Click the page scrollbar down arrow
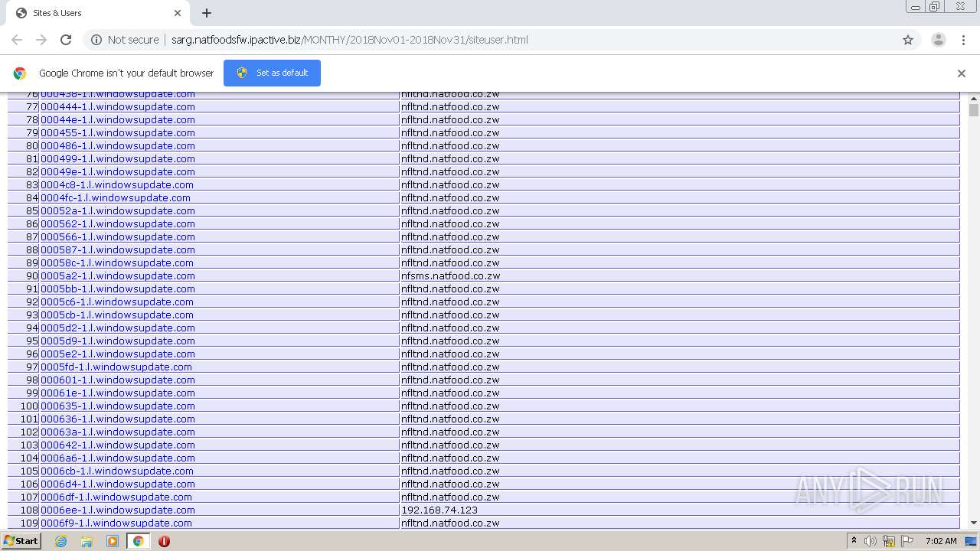This screenshot has height=551, width=980. (974, 523)
